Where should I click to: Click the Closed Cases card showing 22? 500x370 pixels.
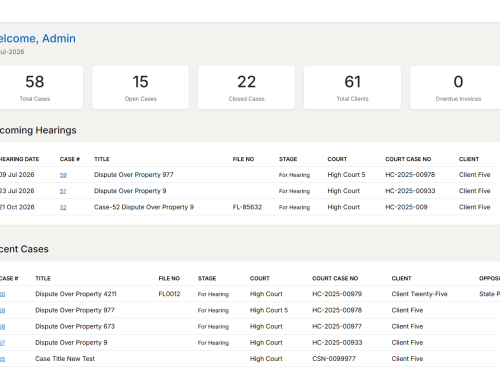point(246,87)
